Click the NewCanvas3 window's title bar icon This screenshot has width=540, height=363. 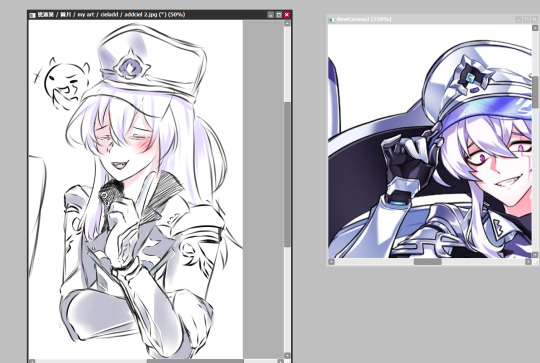[x=332, y=20]
